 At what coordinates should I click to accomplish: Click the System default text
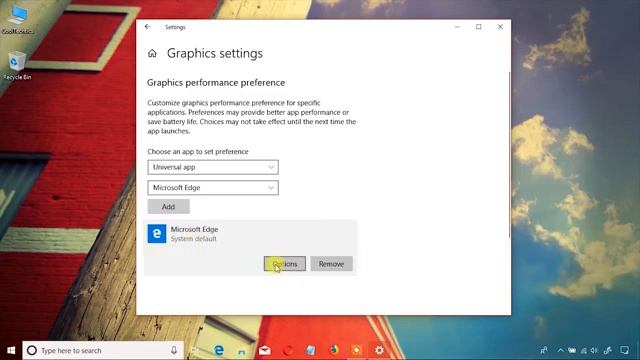pos(193,239)
